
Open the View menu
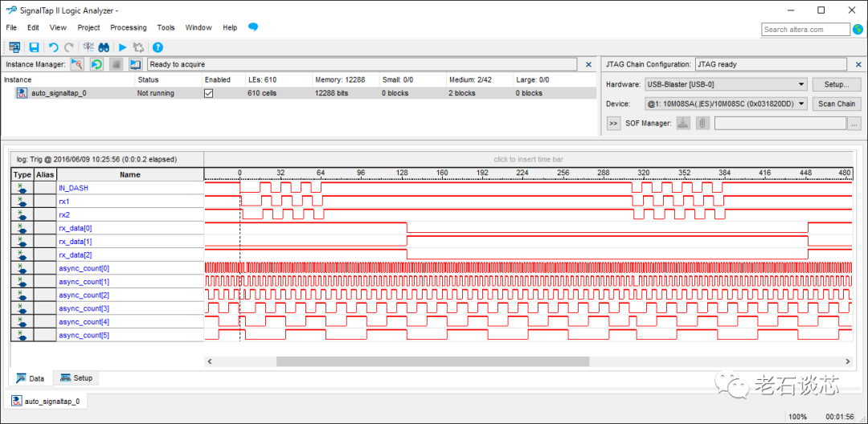(x=58, y=27)
